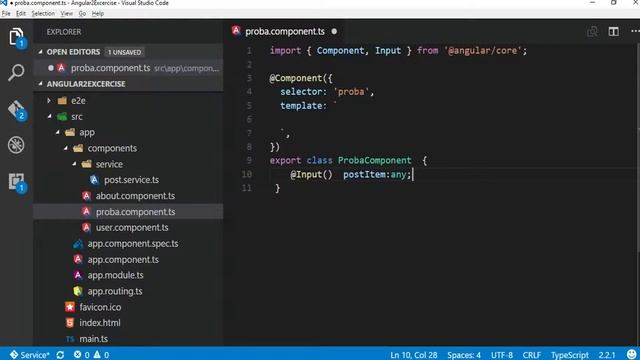Viewport: 640px width, 360px height.
Task: Collapse the ANGULAR2EXCERCISE section
Action: click(40, 84)
